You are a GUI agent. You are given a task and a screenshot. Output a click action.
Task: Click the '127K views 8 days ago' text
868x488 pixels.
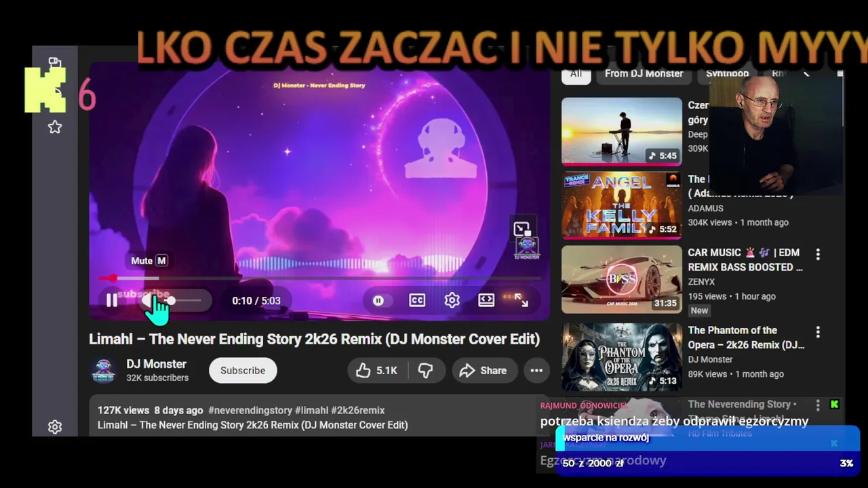click(x=151, y=410)
